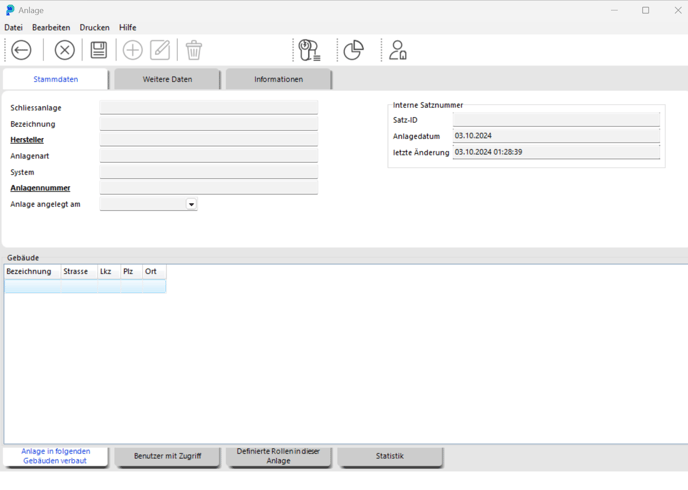Click the Anlage app logo in title bar
This screenshot has width=688, height=490.
click(10, 10)
